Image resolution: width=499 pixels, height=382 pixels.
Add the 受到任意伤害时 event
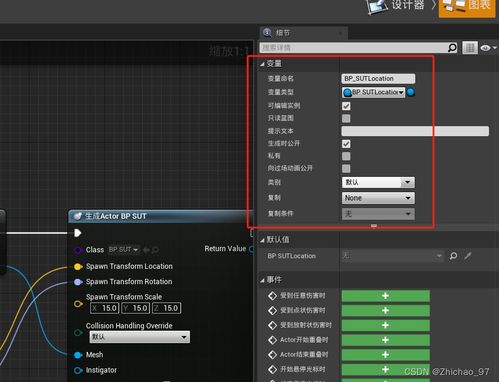(385, 296)
